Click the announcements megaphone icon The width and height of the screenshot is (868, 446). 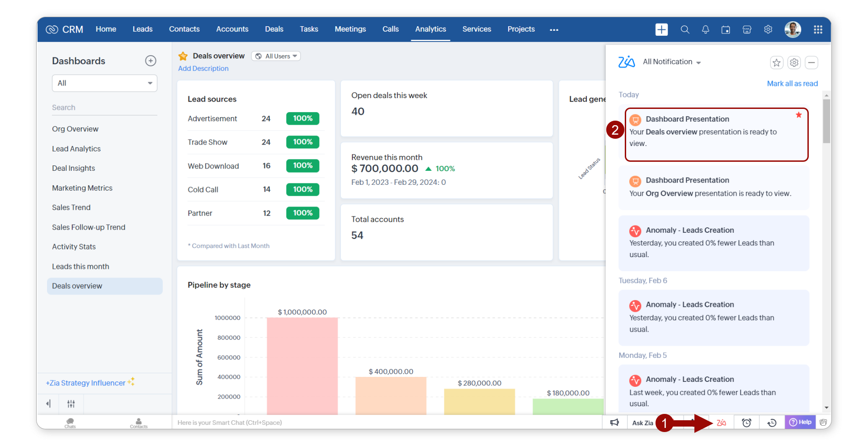pos(614,423)
